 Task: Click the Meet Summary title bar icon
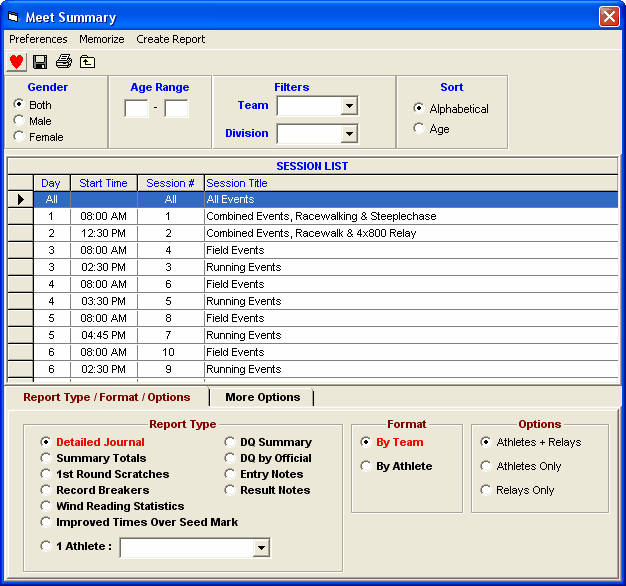pyautogui.click(x=14, y=17)
